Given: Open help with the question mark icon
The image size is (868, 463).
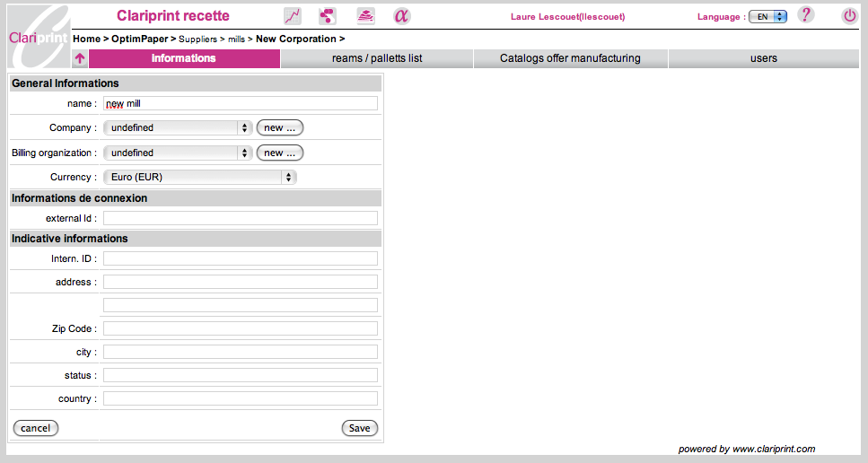Looking at the screenshot, I should 806,15.
